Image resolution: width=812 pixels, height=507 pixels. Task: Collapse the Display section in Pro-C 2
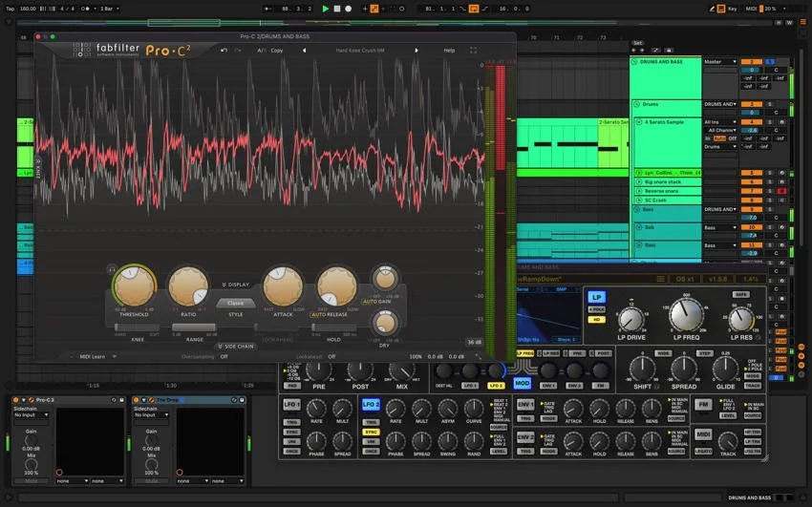235,285
